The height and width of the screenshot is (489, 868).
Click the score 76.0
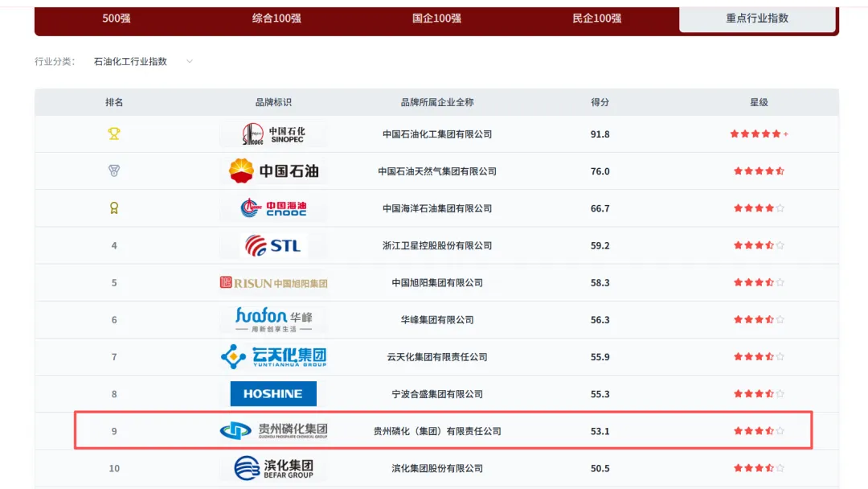[x=600, y=171]
